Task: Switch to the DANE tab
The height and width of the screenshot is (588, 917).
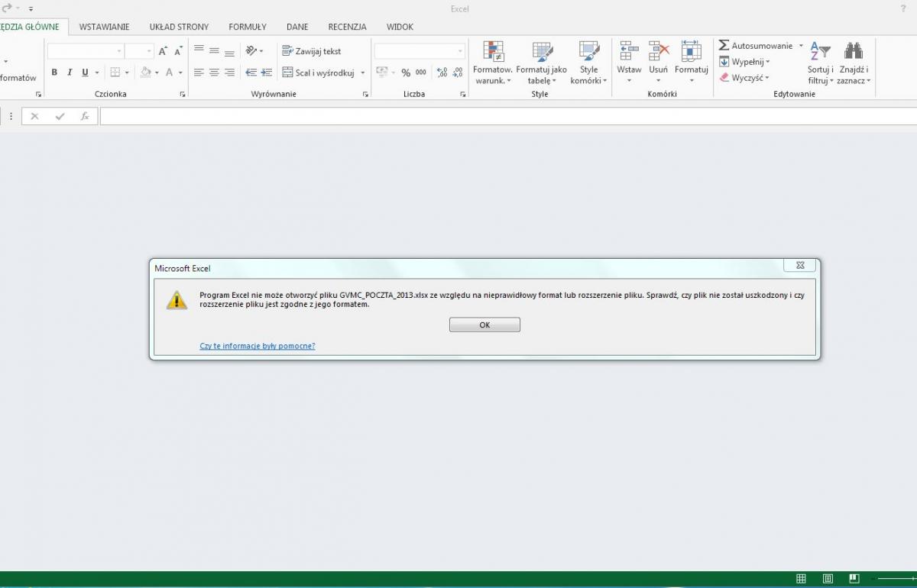Action: 297,27
